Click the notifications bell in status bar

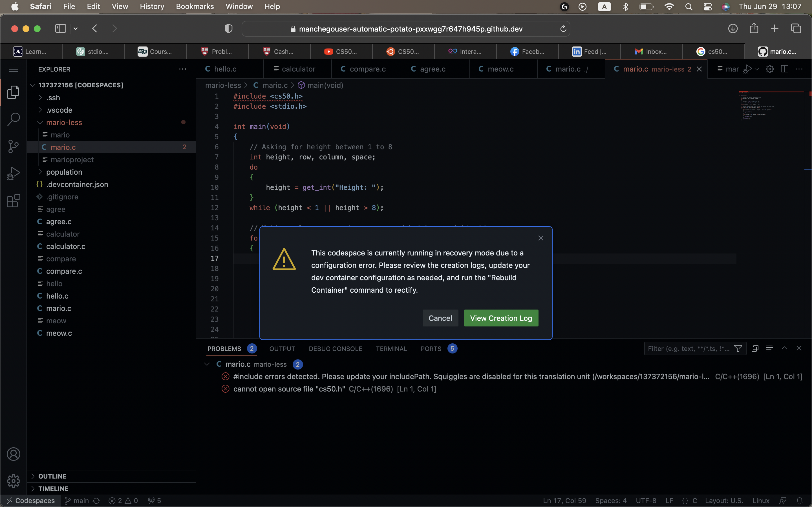(x=800, y=501)
